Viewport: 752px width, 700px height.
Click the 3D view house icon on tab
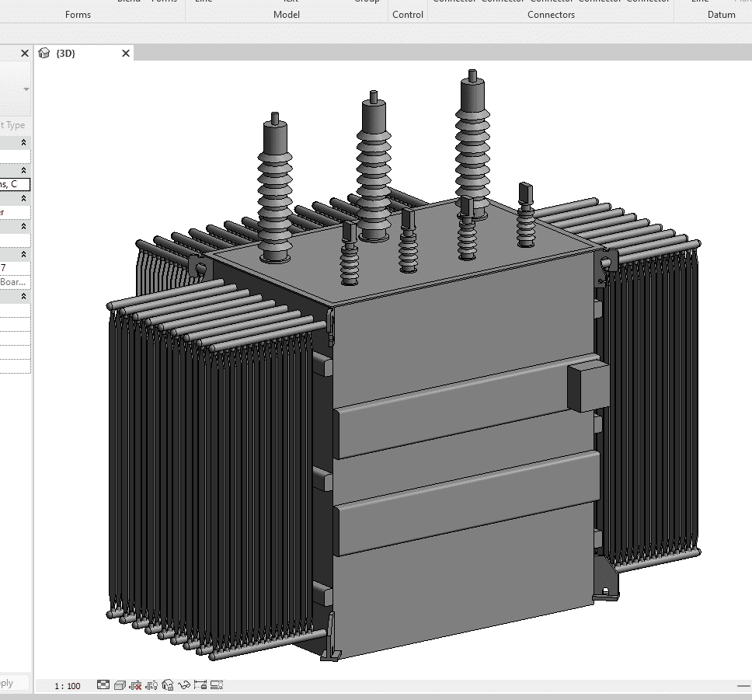(44, 53)
